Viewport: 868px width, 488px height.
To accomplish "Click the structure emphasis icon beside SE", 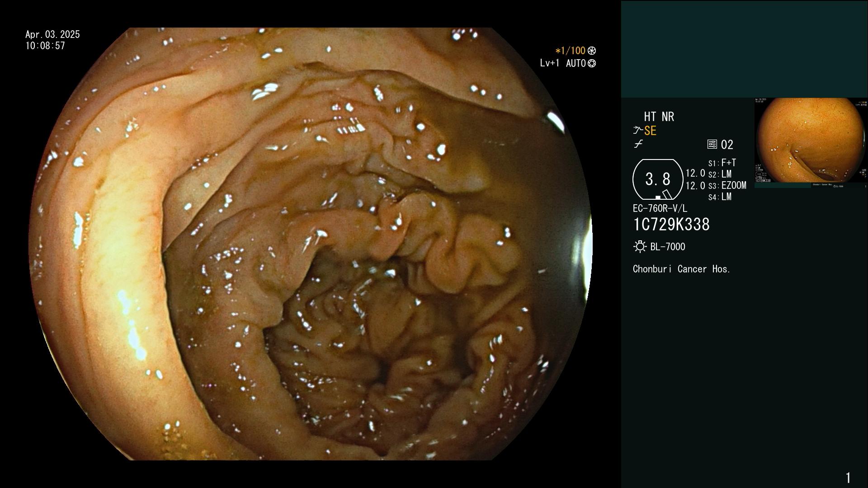I will pos(638,131).
